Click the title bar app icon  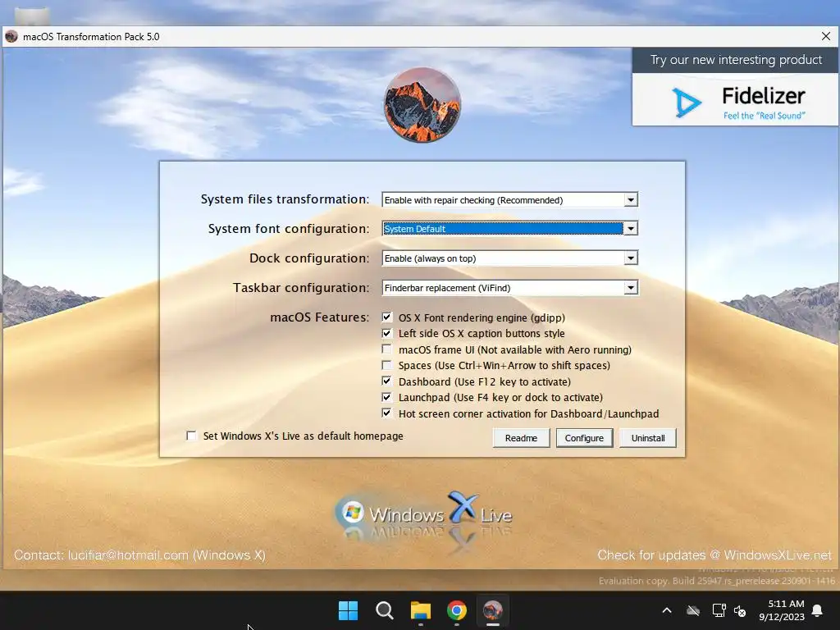point(11,36)
